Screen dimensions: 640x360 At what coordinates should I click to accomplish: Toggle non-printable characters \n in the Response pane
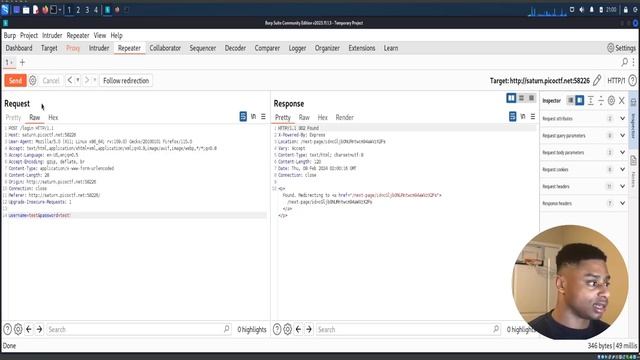523,117
